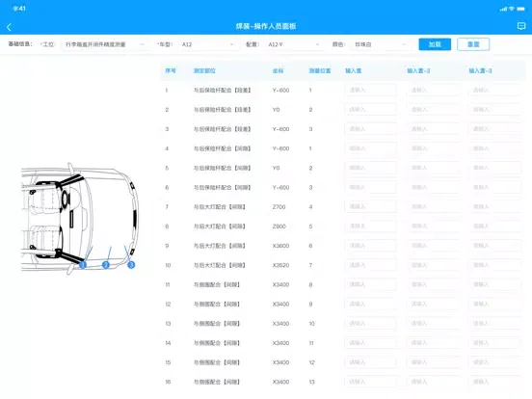The width and height of the screenshot is (532, 399).
Task: Open the 车型 dropdown showing A12
Action: pyautogui.click(x=207, y=44)
